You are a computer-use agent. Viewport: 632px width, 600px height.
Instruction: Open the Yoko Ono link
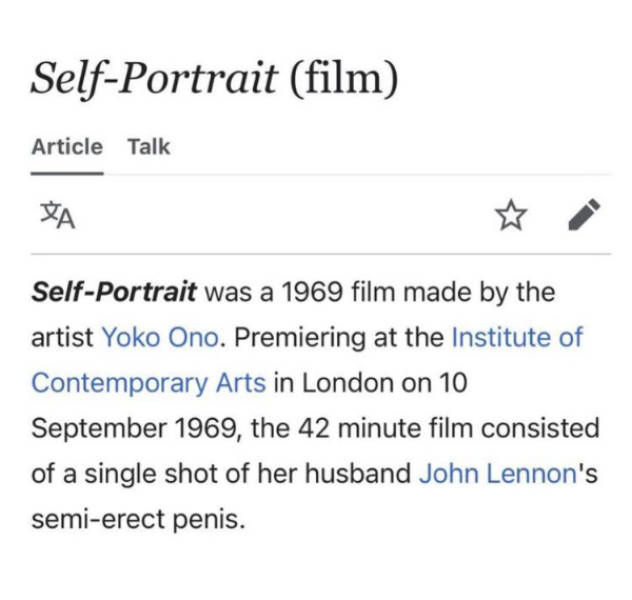click(159, 337)
